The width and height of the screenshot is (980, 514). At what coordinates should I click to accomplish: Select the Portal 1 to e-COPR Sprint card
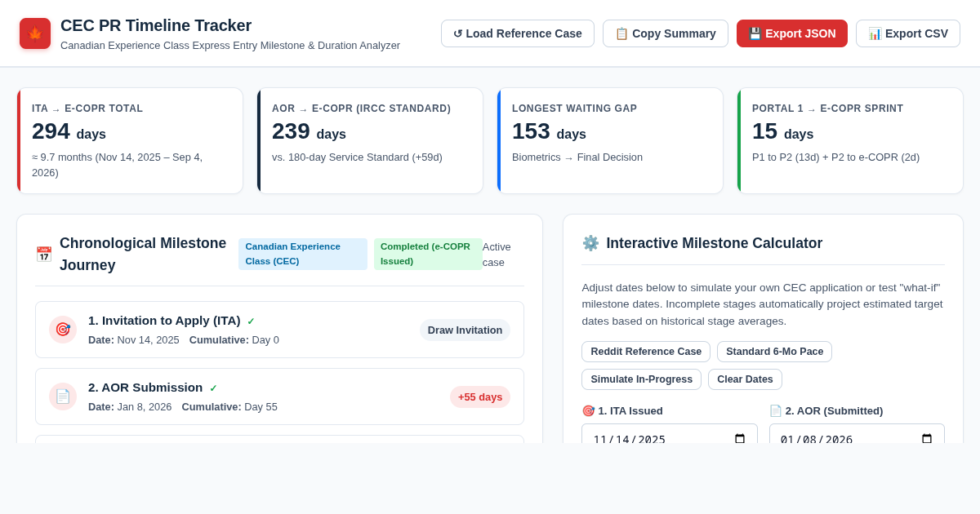(850, 140)
